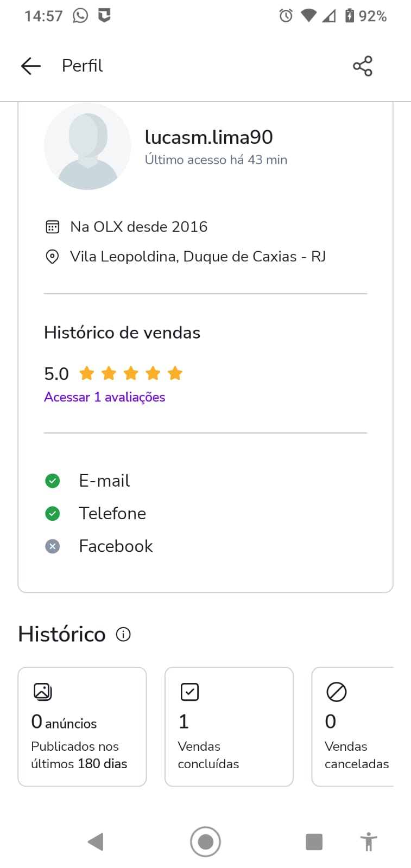Screen dimensions: 411x868
Task: Tap the WhatsApp notification icon in status bar
Action: coord(80,16)
